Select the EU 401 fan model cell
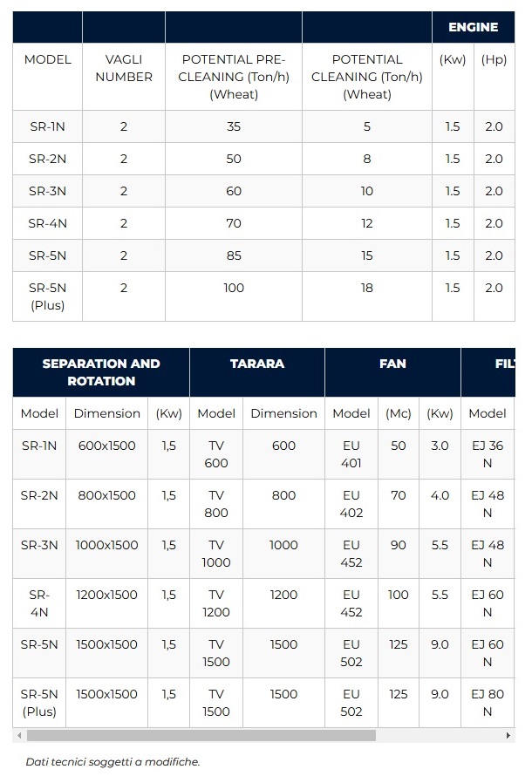Viewport: 532px width, 776px height. point(351,454)
